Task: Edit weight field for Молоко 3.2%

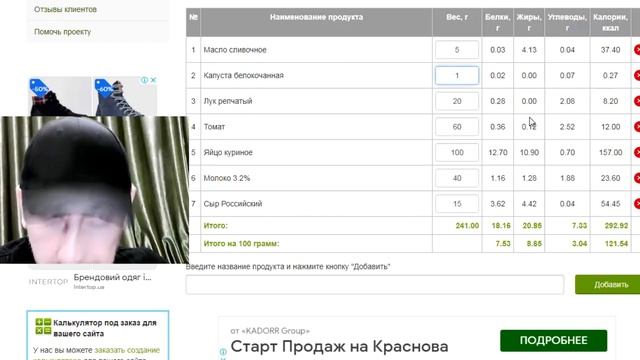Action: (x=457, y=178)
